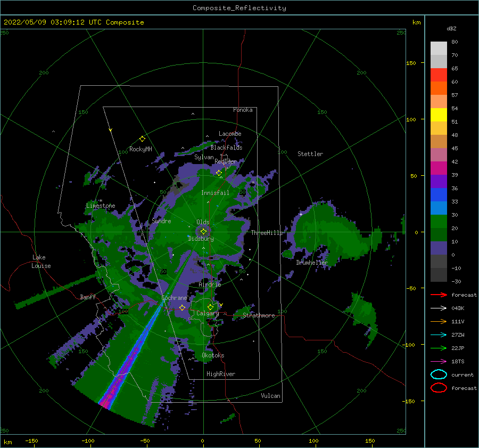Click the Strathmore label
Viewport: 479px width, 448px height.
point(259,315)
